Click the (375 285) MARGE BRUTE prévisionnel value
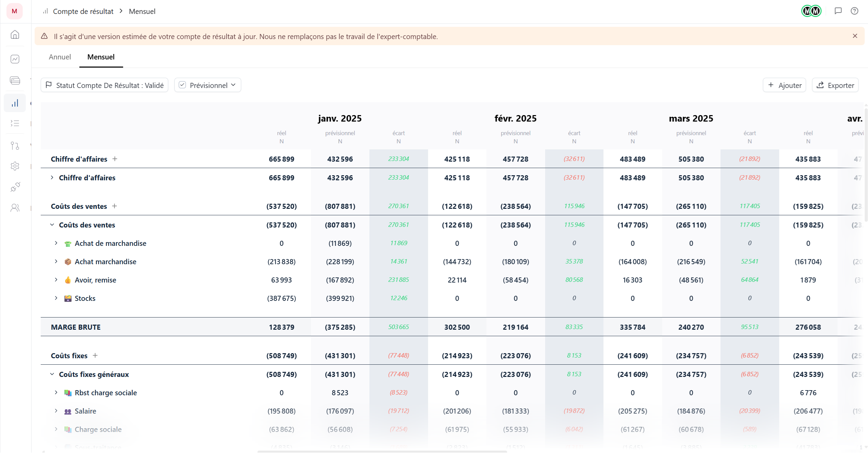Viewport: 868px width, 454px height. click(340, 327)
